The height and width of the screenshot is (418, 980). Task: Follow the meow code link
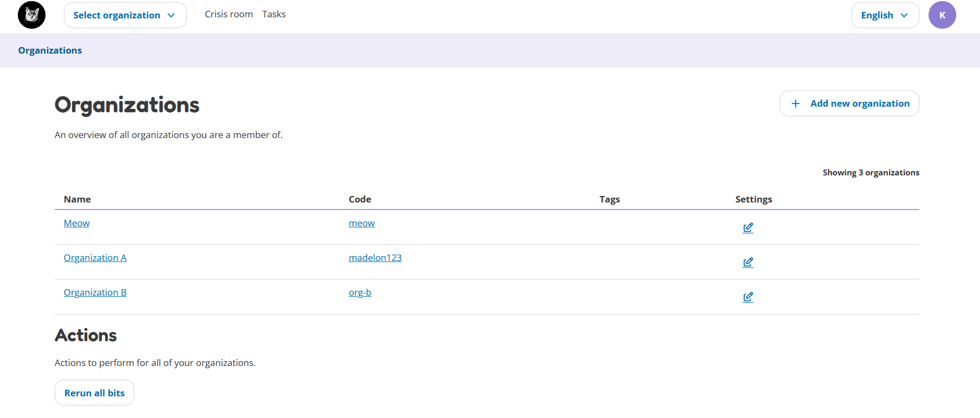(x=362, y=223)
